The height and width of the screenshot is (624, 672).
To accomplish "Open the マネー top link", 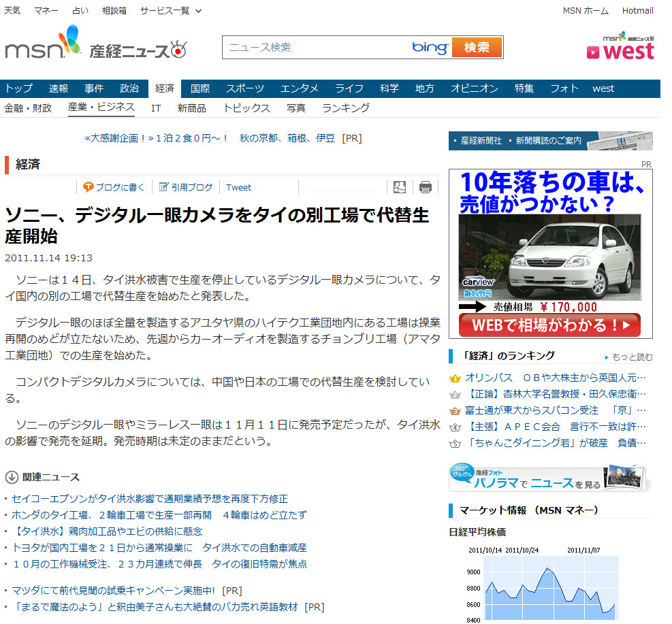I will point(46,11).
